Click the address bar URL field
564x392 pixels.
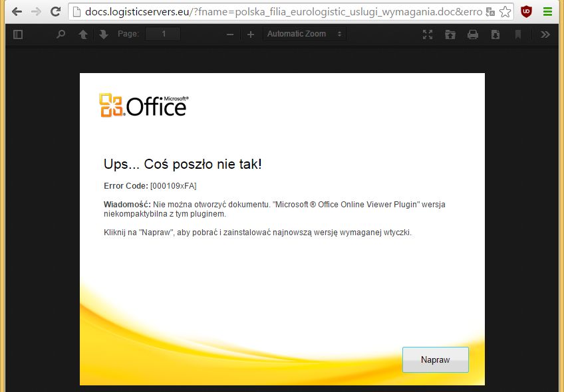pyautogui.click(x=283, y=12)
